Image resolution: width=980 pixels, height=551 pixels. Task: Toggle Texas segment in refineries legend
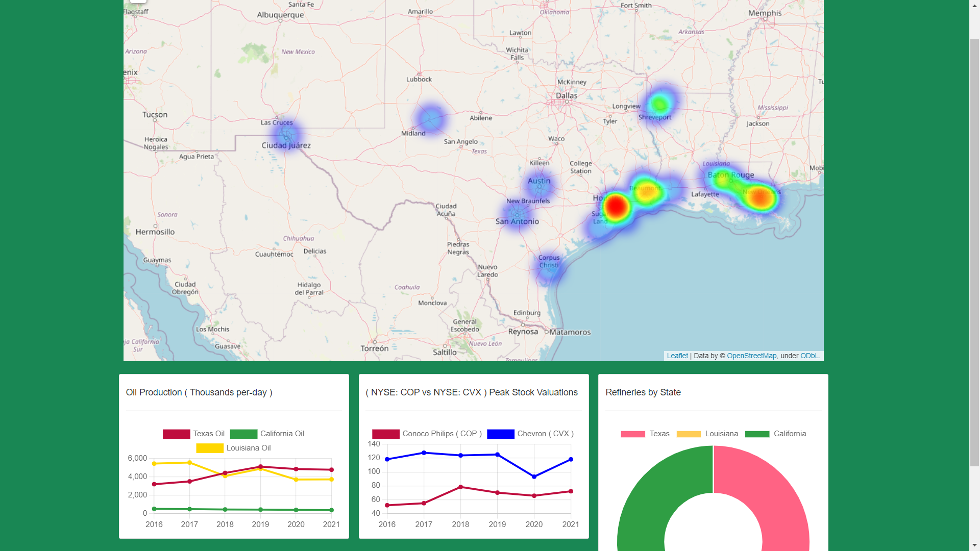coord(633,434)
